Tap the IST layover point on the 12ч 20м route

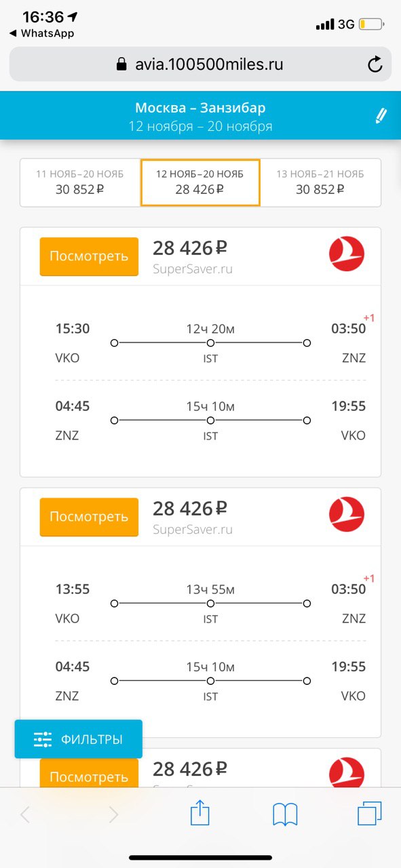pyautogui.click(x=210, y=343)
